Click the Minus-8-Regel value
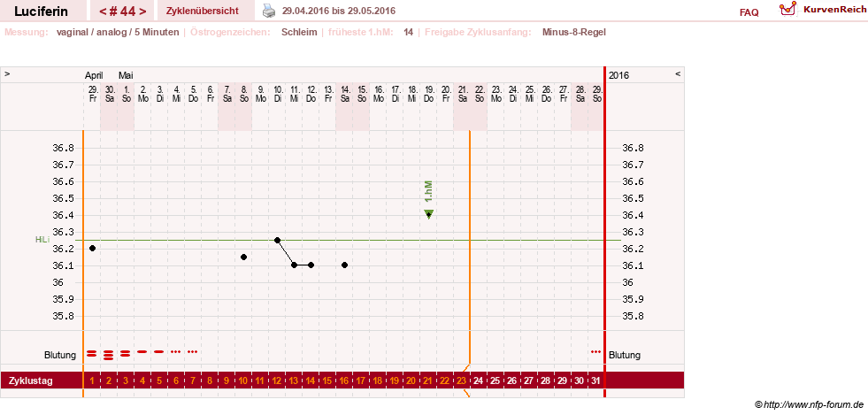The width and height of the screenshot is (868, 415). click(574, 32)
